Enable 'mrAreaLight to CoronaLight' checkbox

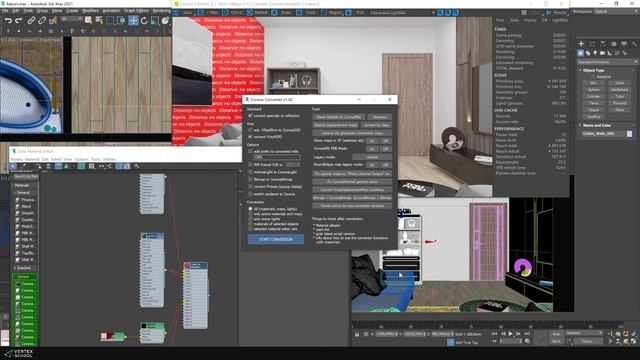(x=250, y=172)
